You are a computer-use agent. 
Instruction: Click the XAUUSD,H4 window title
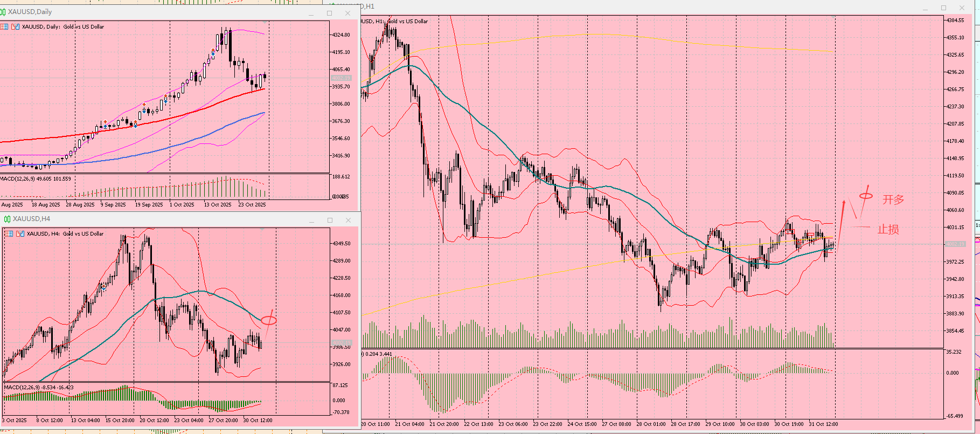click(31, 219)
